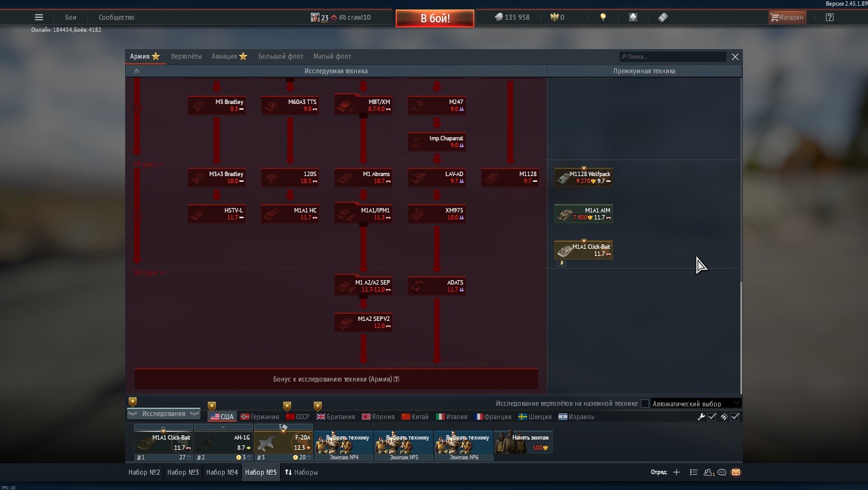868x490 pixels.
Task: Click the Golden Eagles balance icon
Action: click(x=555, y=17)
